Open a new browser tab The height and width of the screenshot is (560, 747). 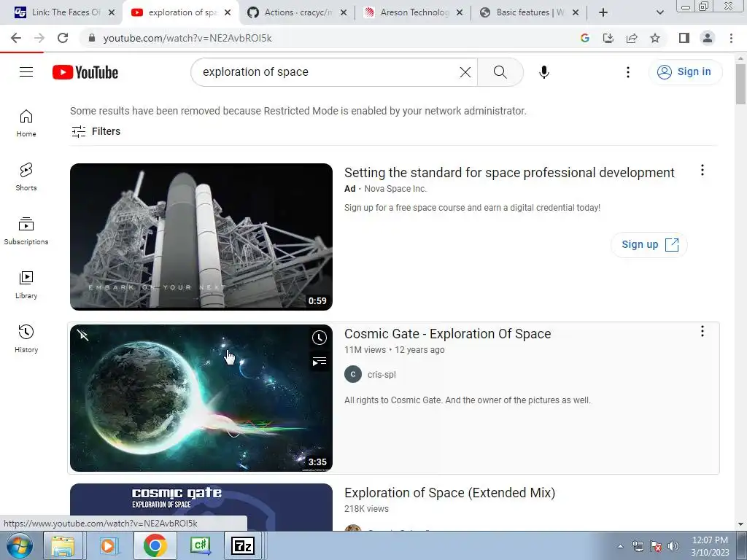point(603,12)
